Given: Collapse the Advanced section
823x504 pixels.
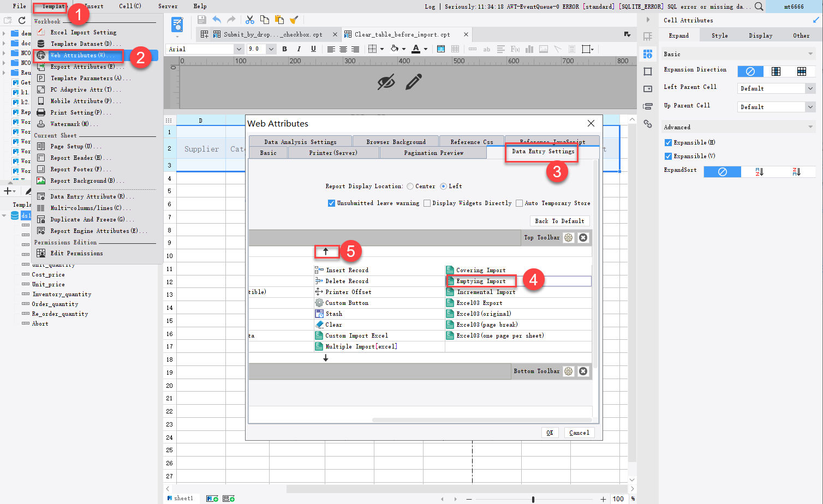Looking at the screenshot, I should (x=810, y=127).
